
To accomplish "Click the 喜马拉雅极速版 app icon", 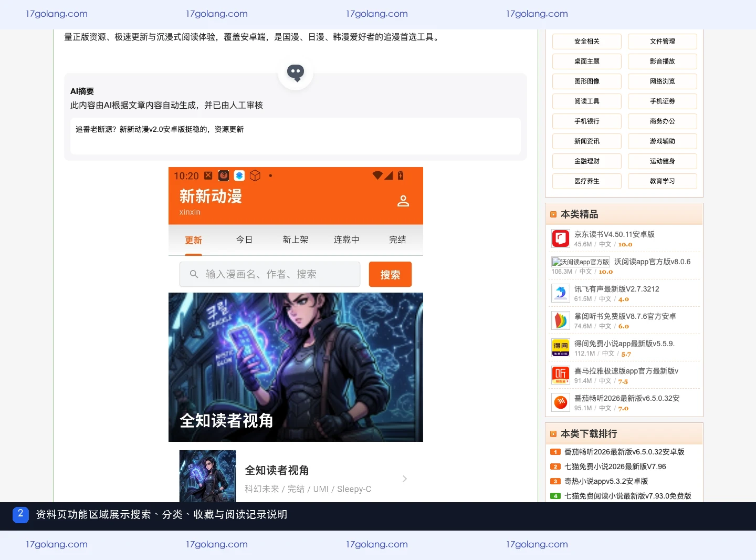I will [x=561, y=375].
